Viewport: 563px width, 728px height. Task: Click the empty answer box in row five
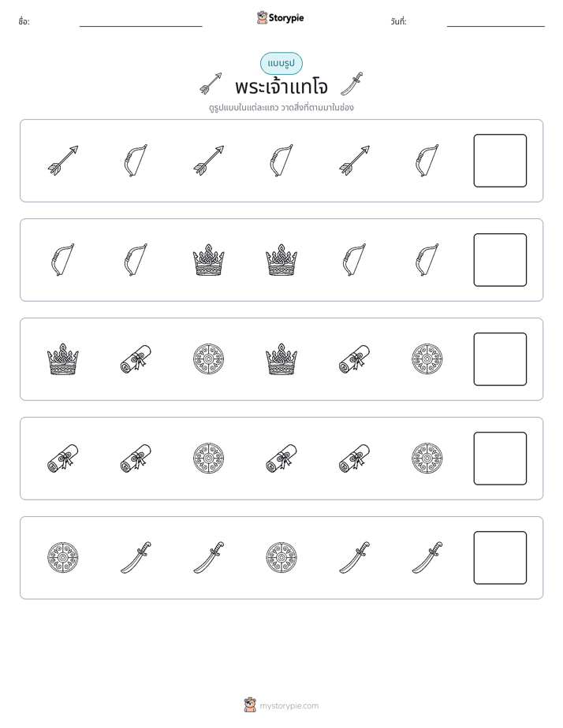pyautogui.click(x=500, y=558)
